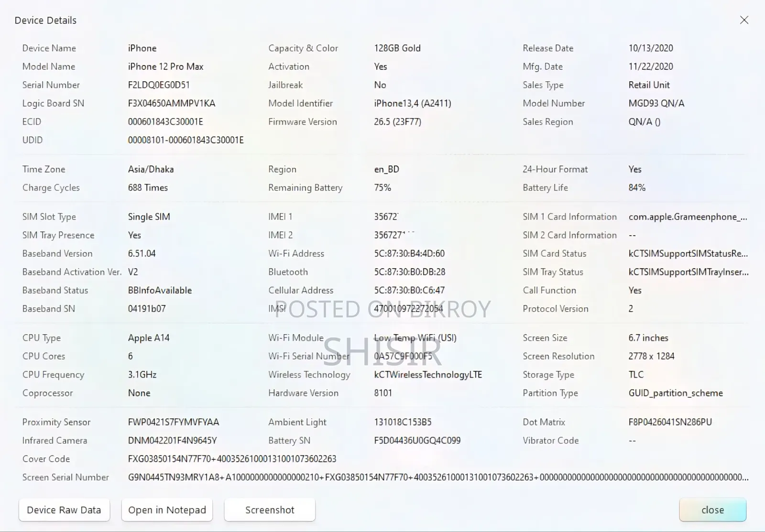This screenshot has height=532, width=765.
Task: Click baseband serial number 04191b07
Action: (147, 309)
